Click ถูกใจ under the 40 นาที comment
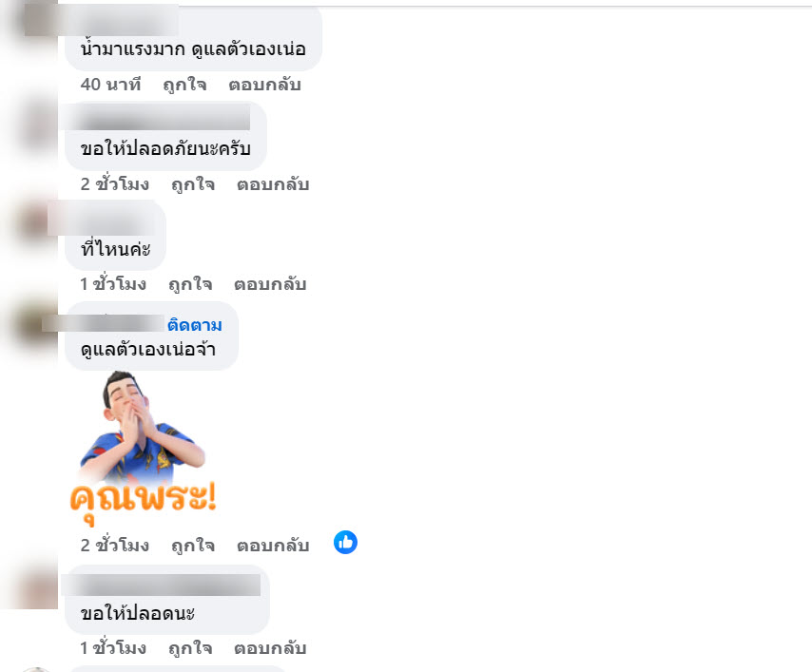 point(184,85)
